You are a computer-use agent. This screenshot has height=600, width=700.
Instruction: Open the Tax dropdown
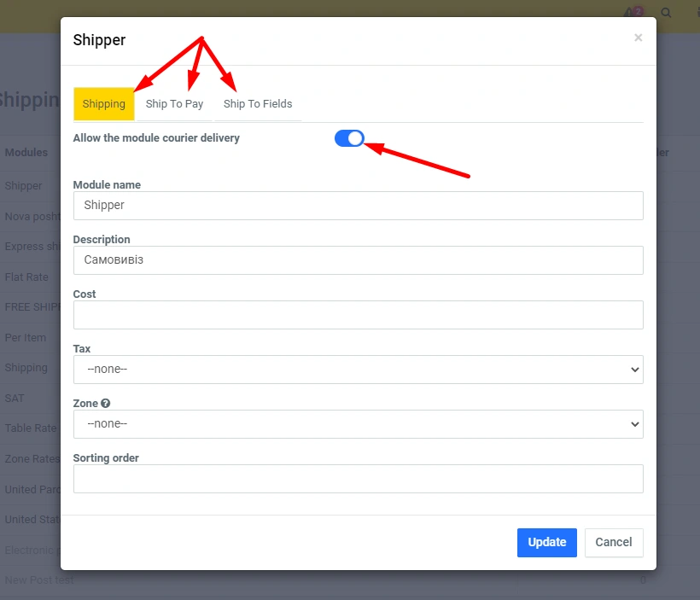(358, 370)
